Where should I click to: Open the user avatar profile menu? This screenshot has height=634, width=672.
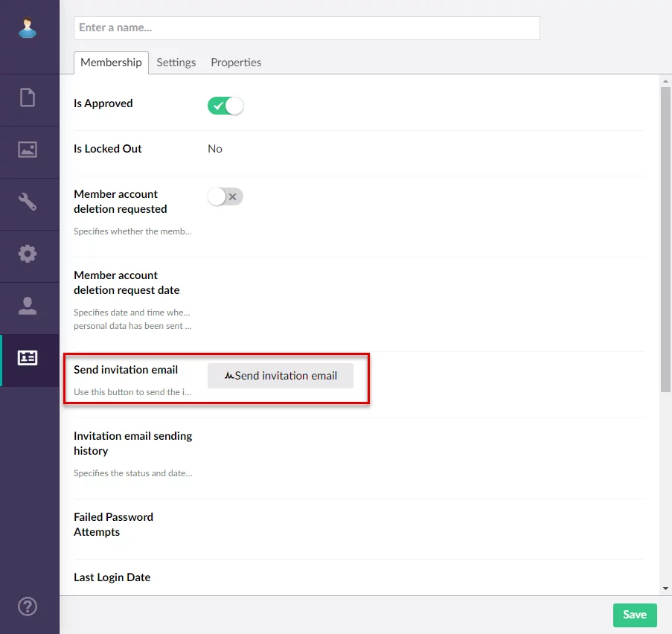tap(28, 28)
